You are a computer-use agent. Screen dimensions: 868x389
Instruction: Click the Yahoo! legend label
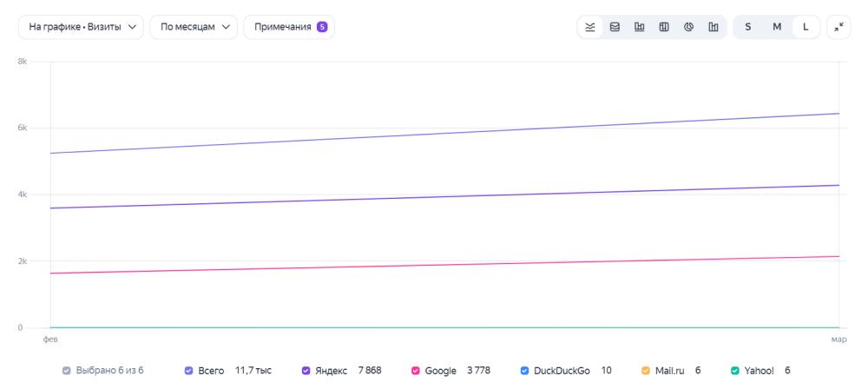tap(759, 371)
